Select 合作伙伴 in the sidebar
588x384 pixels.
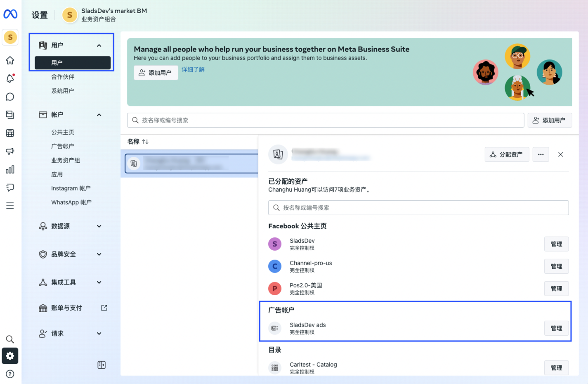[x=63, y=77]
